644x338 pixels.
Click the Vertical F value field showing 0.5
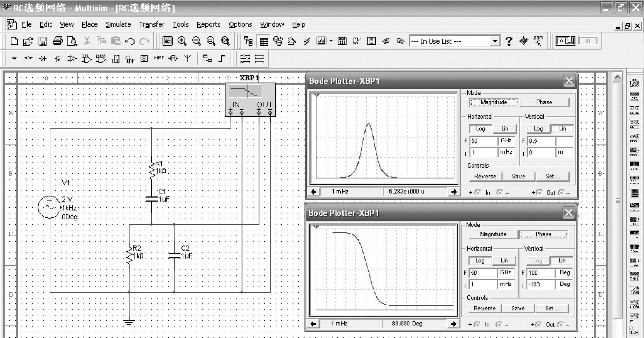tap(541, 141)
